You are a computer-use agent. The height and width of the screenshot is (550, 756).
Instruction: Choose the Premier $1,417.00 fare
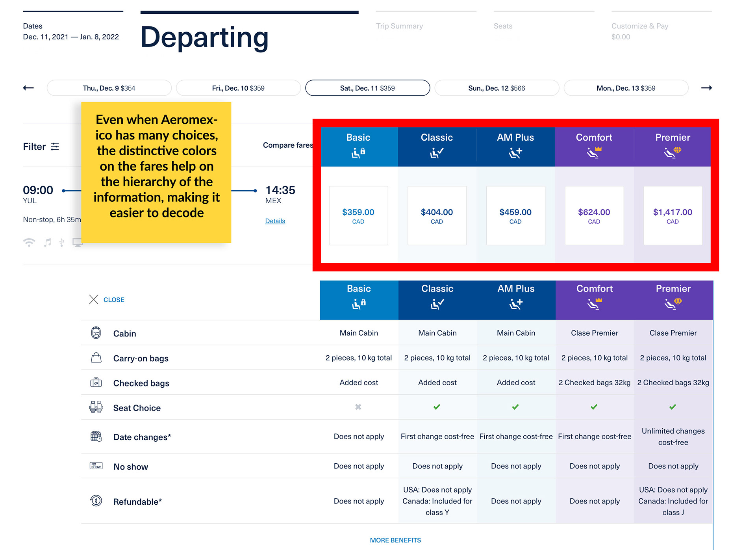pyautogui.click(x=673, y=216)
